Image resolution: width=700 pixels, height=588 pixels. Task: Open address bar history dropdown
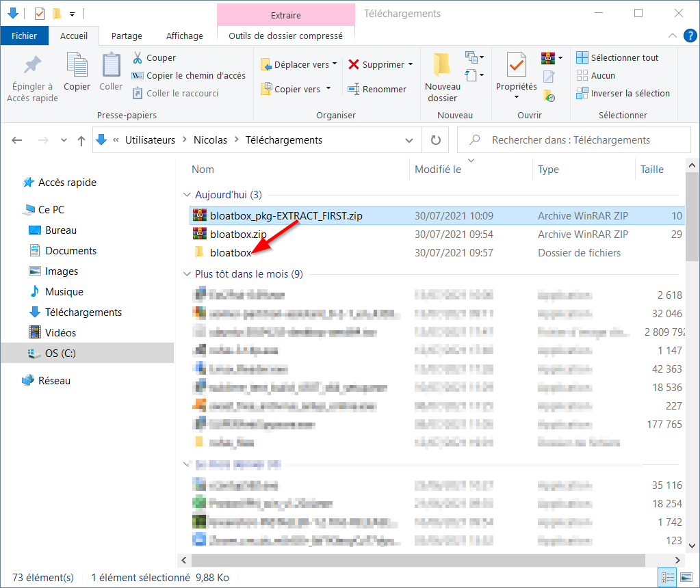[409, 140]
